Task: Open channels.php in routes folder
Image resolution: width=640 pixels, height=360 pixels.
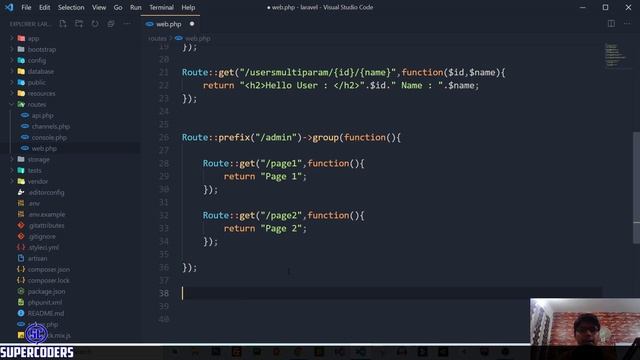Action: click(50, 127)
